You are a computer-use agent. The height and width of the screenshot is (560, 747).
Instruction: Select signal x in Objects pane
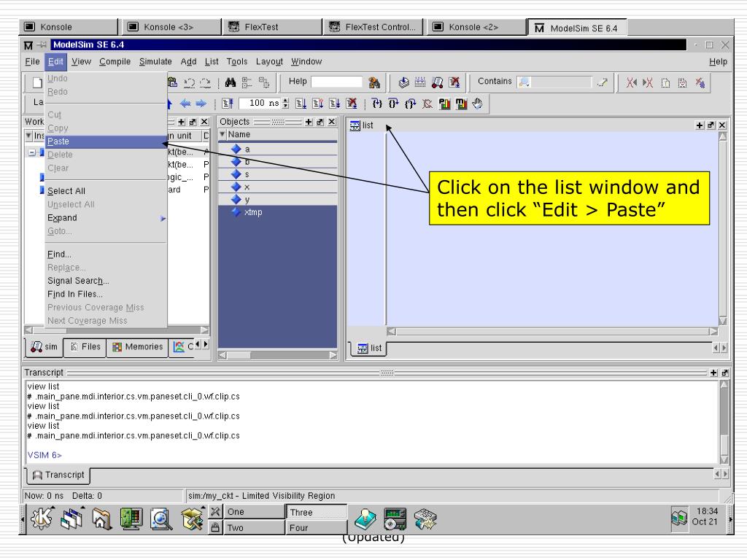277,187
